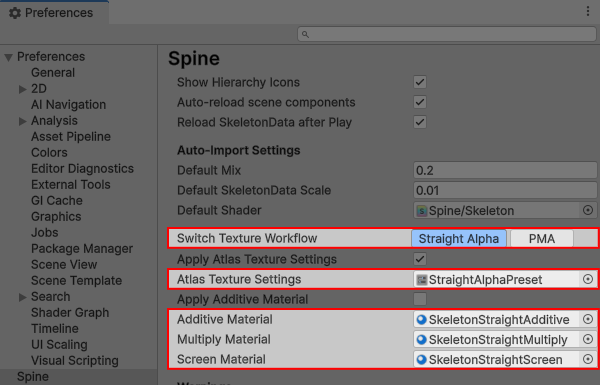The height and width of the screenshot is (385, 600).
Task: Click the Default Mix value field
Action: [x=505, y=170]
